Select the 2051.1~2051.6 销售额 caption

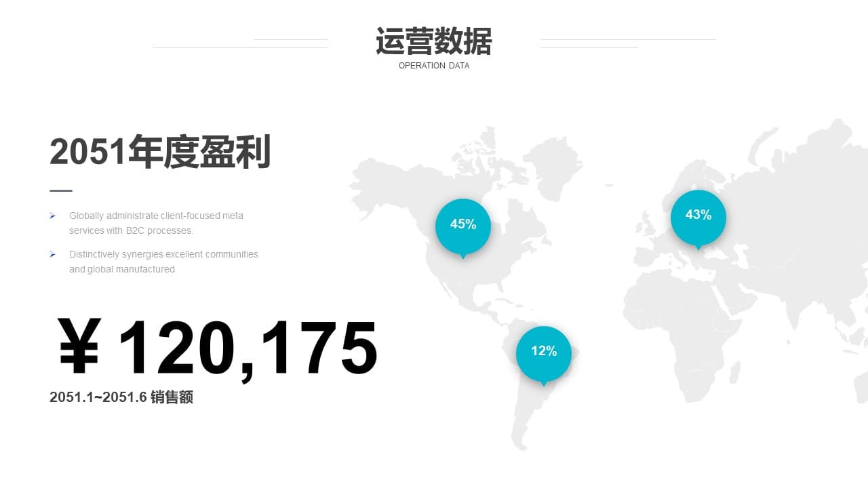[x=121, y=397]
